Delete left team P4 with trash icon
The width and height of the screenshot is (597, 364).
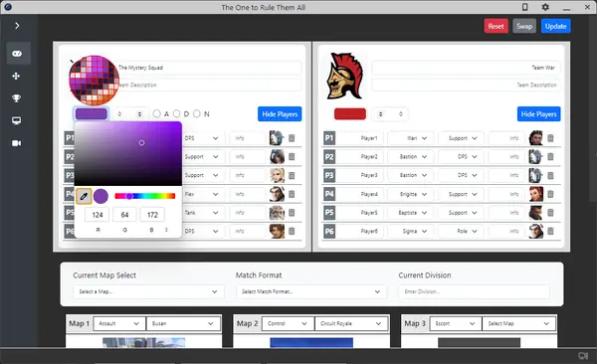292,194
